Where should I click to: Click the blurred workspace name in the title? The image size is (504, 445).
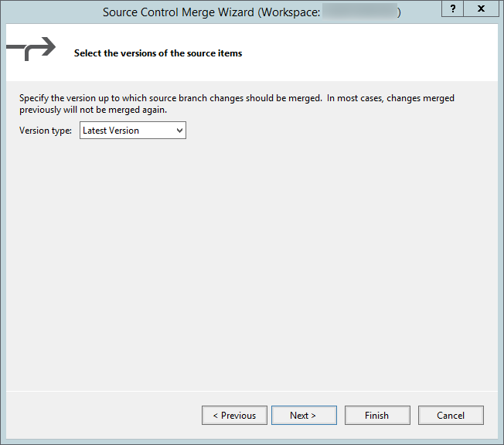(359, 12)
